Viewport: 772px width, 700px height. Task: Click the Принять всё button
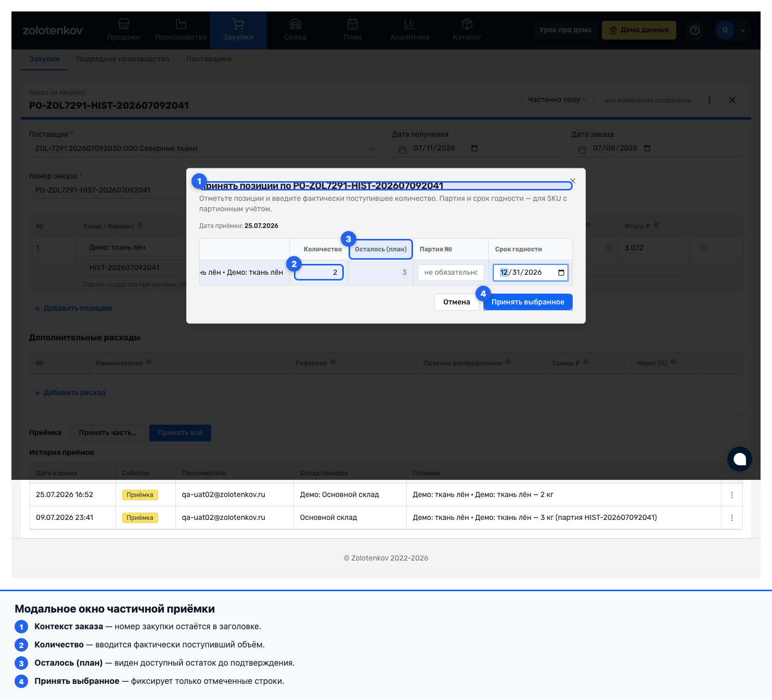point(180,433)
